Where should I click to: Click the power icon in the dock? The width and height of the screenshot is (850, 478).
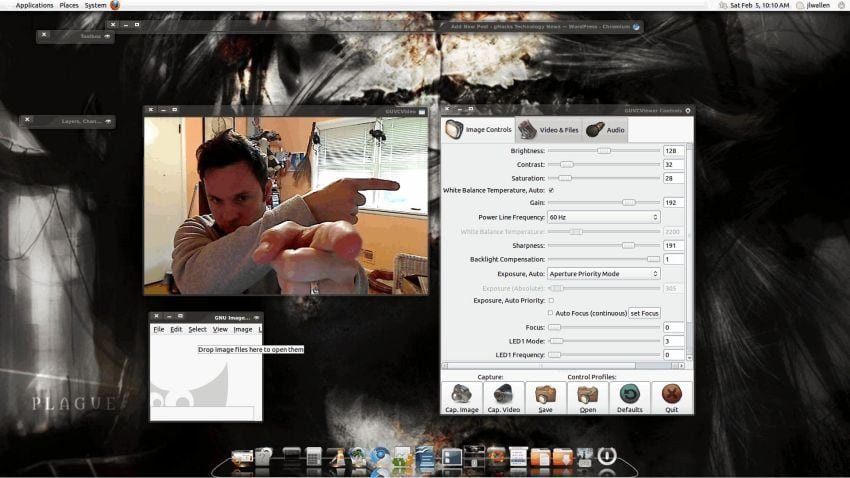607,456
